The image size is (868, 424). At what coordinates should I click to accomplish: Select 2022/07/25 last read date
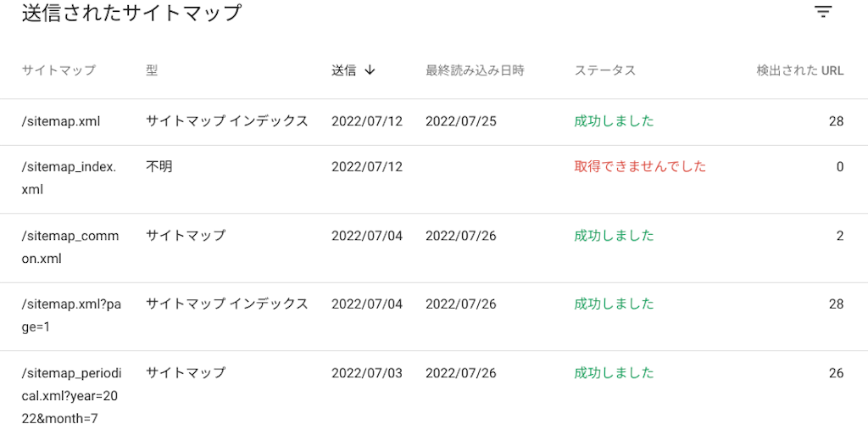coord(460,122)
